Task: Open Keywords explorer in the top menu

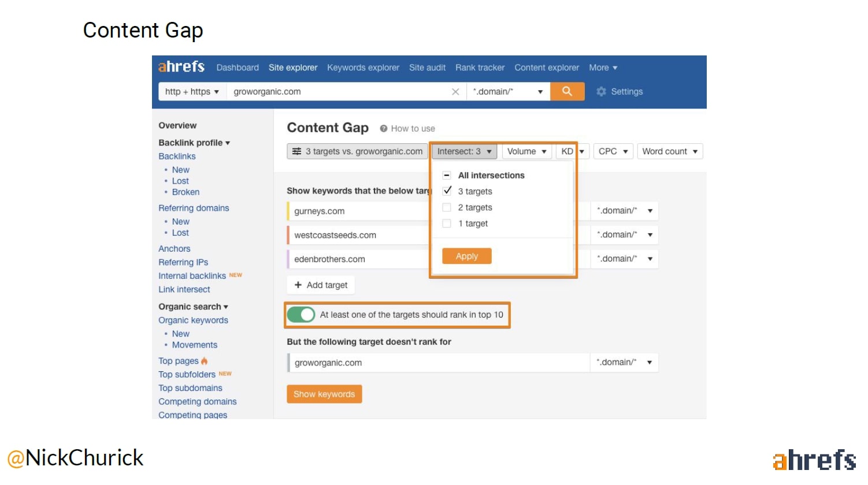Action: coord(363,68)
